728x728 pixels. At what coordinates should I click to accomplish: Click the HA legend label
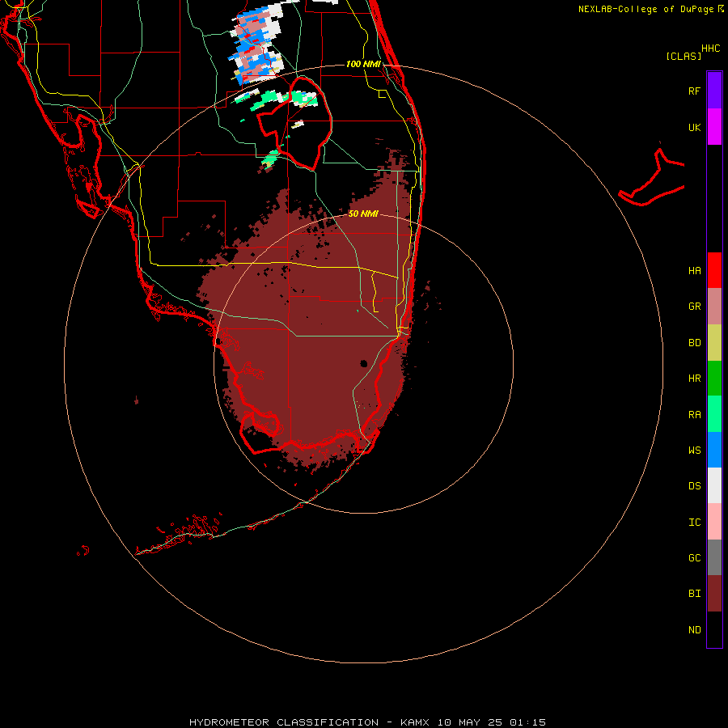pyautogui.click(x=694, y=270)
